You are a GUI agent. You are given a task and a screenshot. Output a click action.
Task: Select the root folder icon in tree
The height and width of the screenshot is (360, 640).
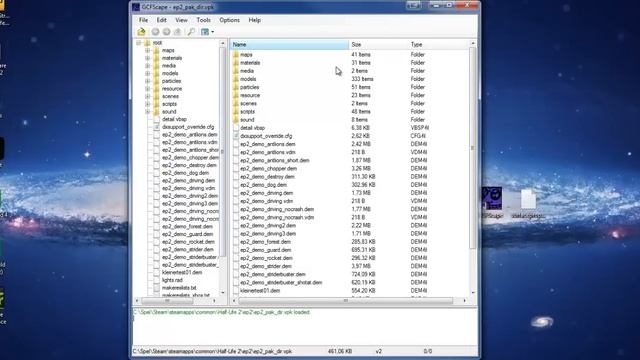click(147, 43)
